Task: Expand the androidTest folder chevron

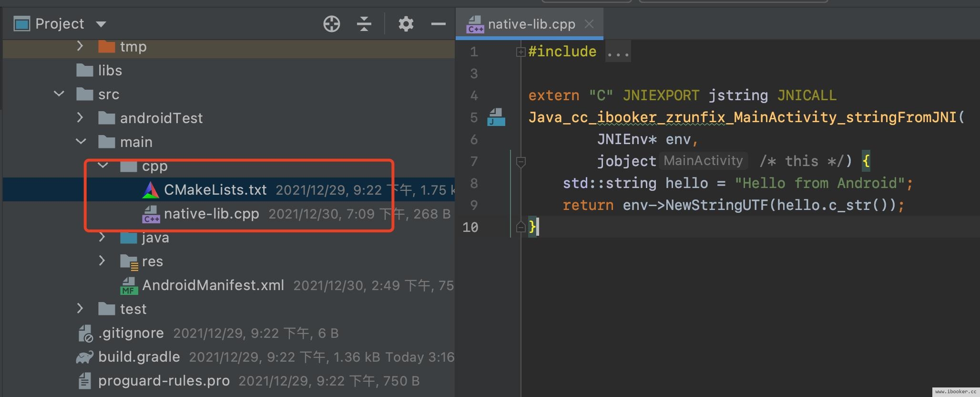Action: coord(80,118)
